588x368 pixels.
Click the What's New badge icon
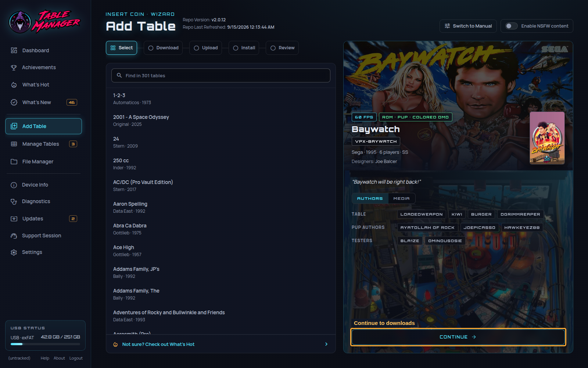pyautogui.click(x=14, y=102)
